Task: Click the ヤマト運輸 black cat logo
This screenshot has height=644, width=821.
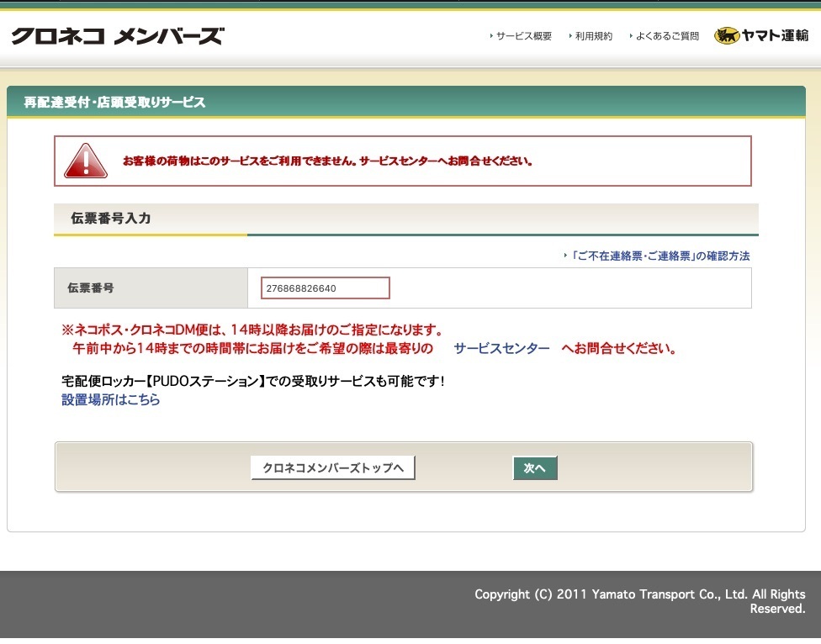Action: click(761, 35)
